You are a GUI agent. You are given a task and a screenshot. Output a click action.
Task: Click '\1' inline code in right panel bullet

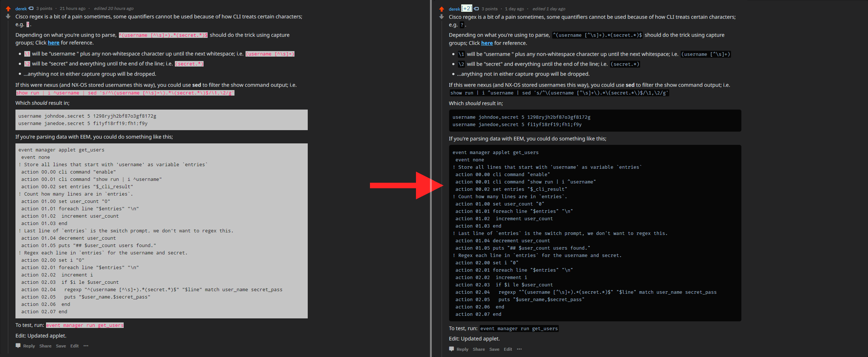pos(461,54)
